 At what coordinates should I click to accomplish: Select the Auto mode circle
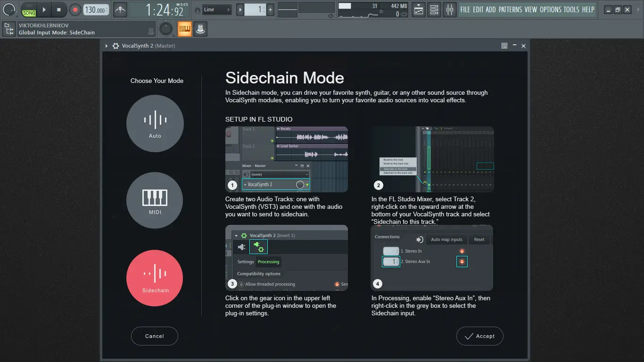click(x=155, y=123)
